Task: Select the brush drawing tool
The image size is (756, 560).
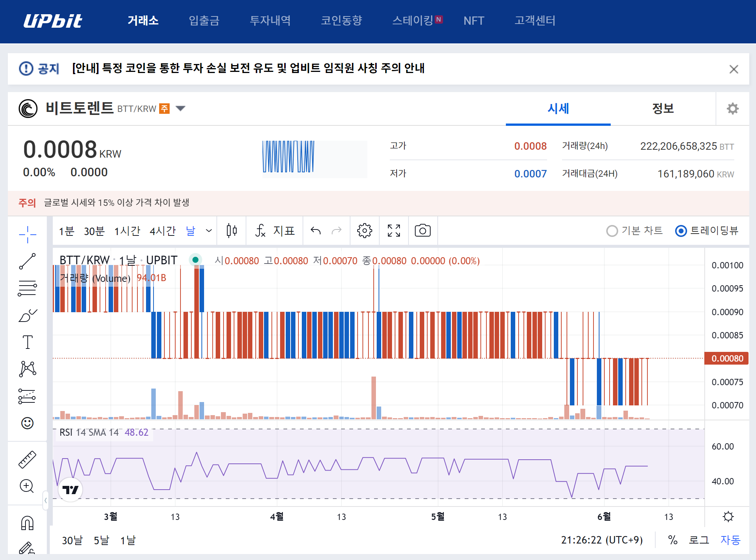Action: click(27, 315)
